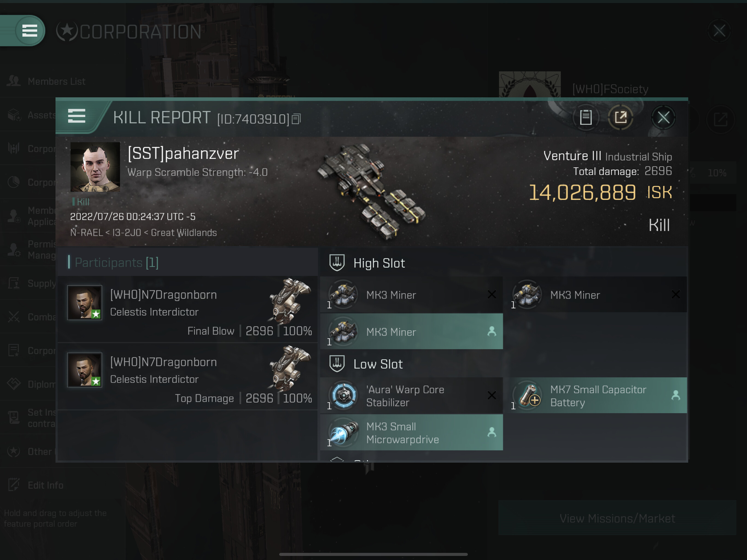Open N7Dragonborn Top Damage participant entry
747x560 pixels.
point(188,377)
